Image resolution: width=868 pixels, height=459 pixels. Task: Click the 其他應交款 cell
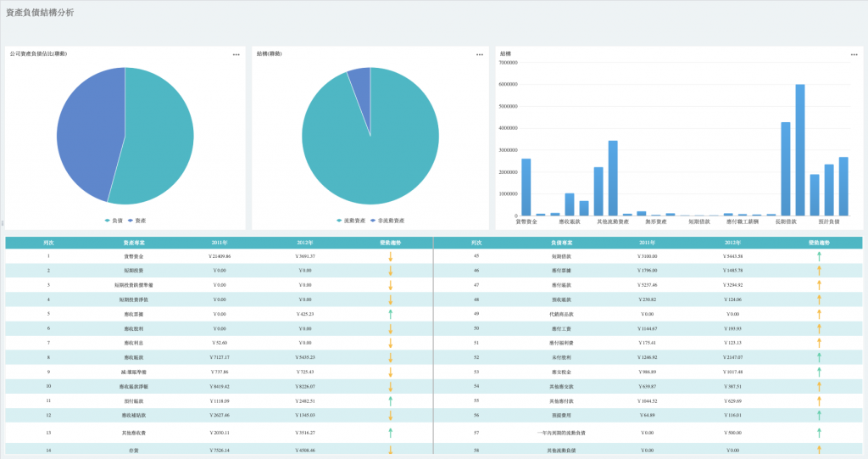[561, 386]
